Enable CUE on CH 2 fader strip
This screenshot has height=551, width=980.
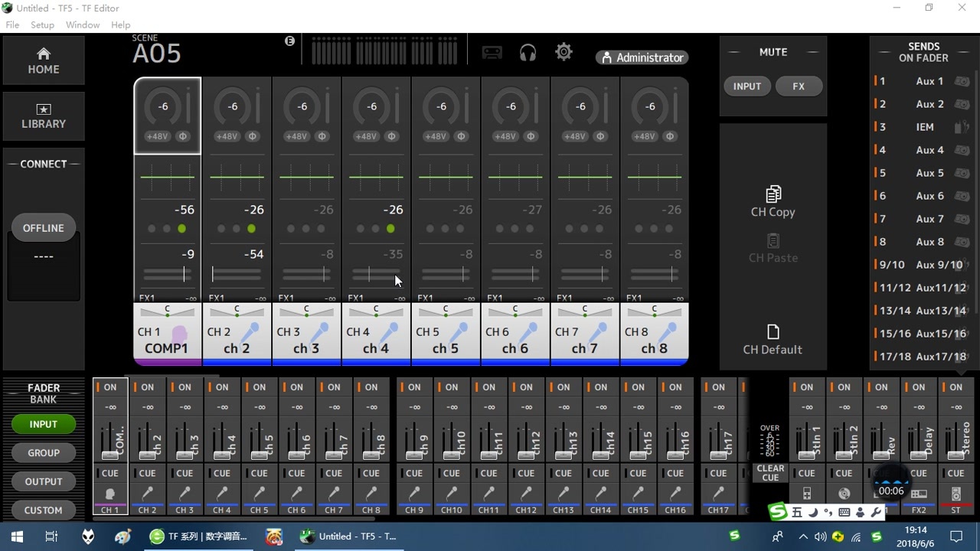(x=148, y=473)
